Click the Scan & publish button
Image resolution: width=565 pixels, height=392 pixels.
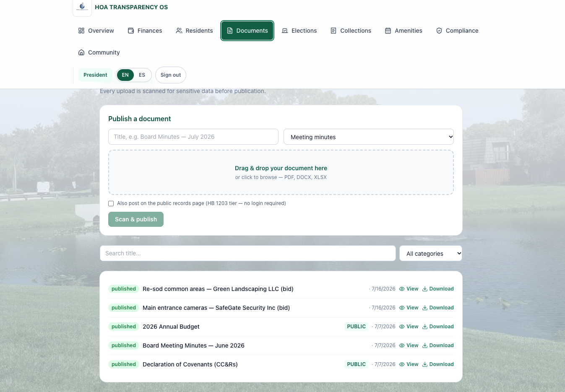pyautogui.click(x=136, y=219)
